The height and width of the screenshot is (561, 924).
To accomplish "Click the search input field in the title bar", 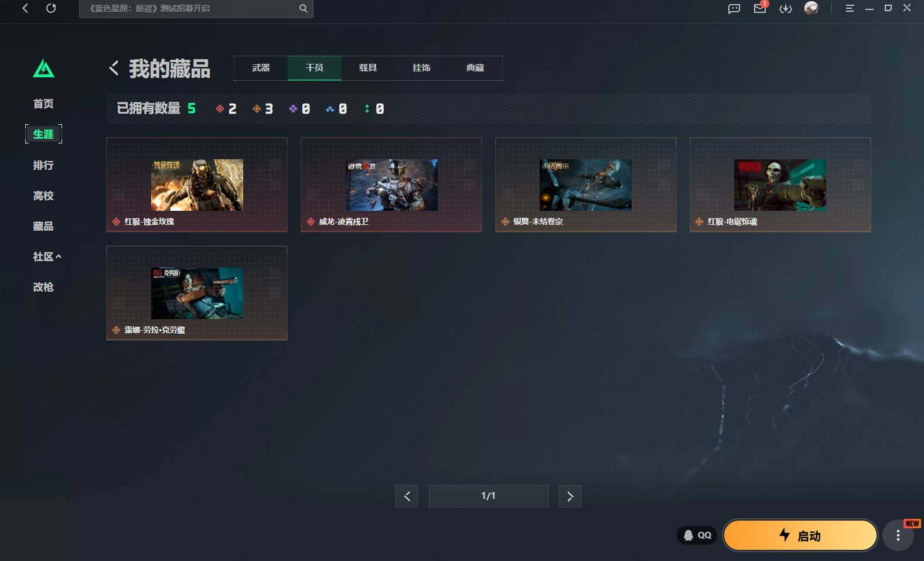I will tap(196, 8).
